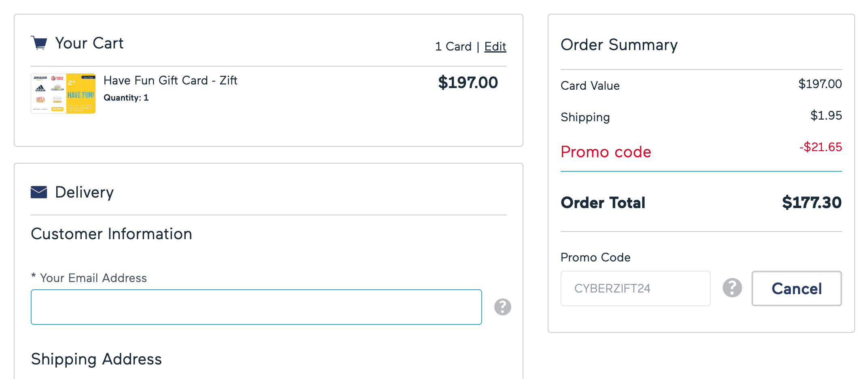Click the $177.30 order total amount
The width and height of the screenshot is (868, 379).
(811, 202)
